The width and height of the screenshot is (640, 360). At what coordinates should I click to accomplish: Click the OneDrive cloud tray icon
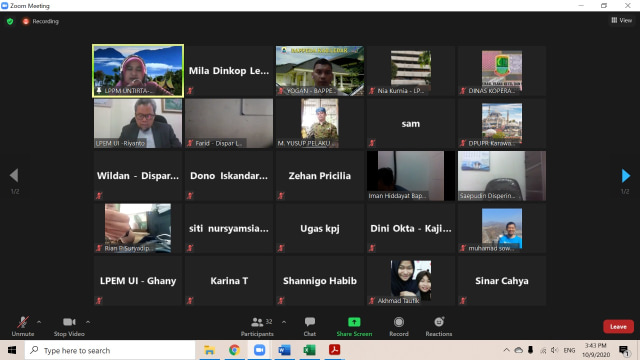[x=518, y=350]
